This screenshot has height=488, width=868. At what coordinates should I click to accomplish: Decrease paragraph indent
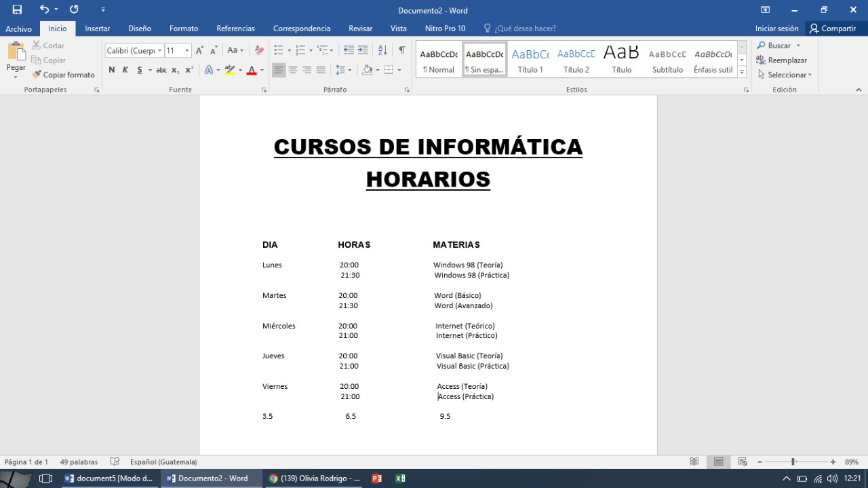tap(349, 50)
